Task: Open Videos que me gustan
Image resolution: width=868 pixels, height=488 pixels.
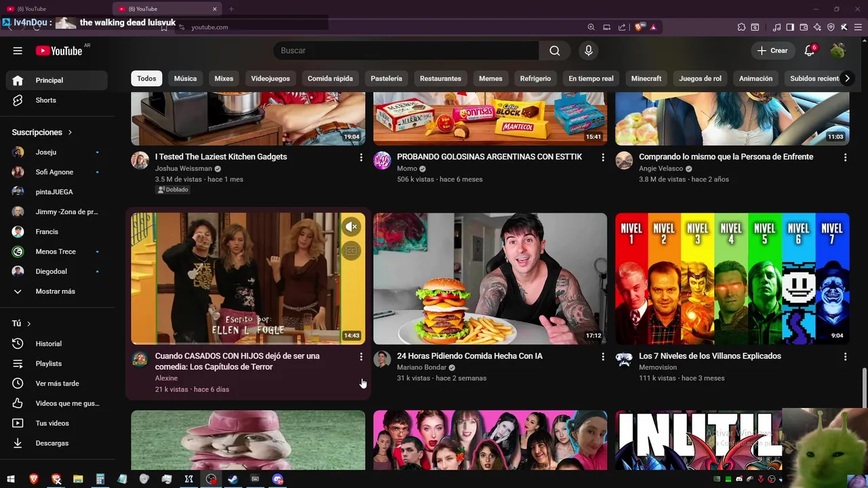Action: point(57,403)
